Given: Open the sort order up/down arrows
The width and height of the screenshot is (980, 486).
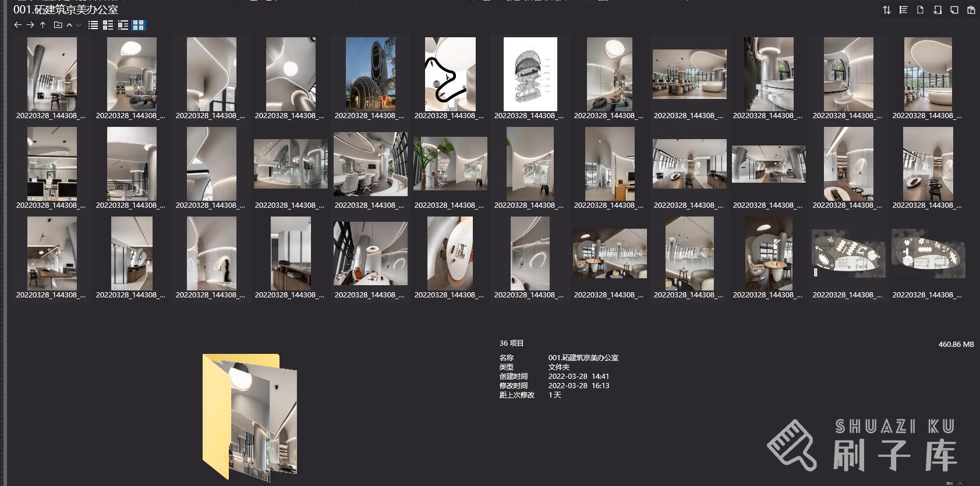Looking at the screenshot, I should point(887,10).
